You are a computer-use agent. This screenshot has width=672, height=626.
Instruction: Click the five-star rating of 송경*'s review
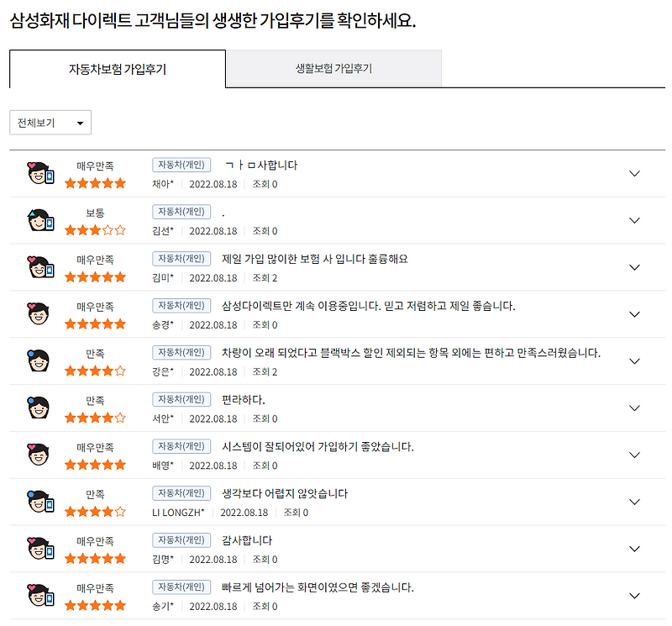[95, 324]
